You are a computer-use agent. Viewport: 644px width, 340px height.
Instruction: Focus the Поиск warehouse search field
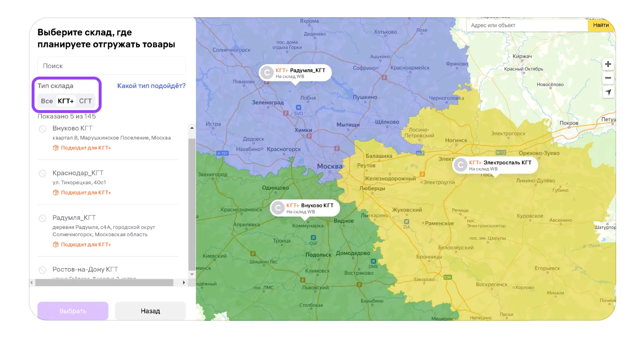111,66
